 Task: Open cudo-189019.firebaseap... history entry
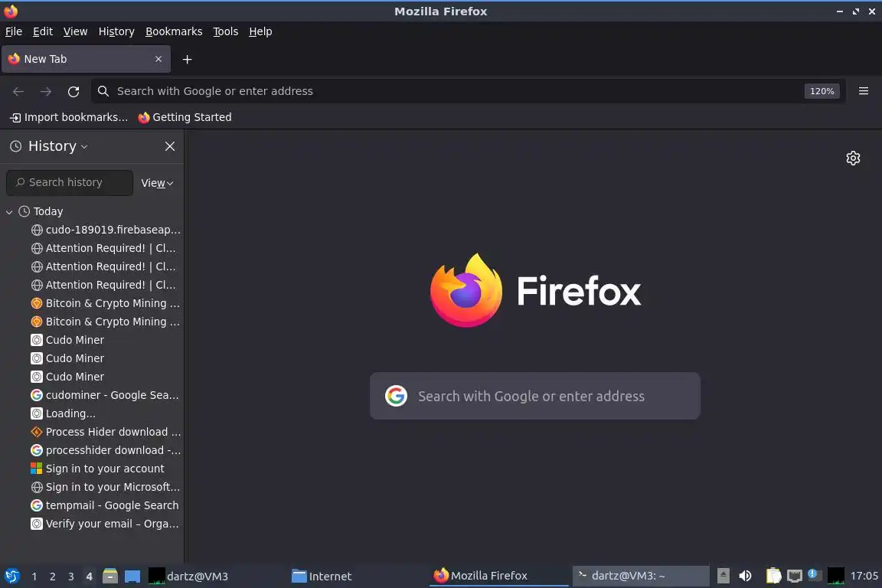(x=106, y=230)
